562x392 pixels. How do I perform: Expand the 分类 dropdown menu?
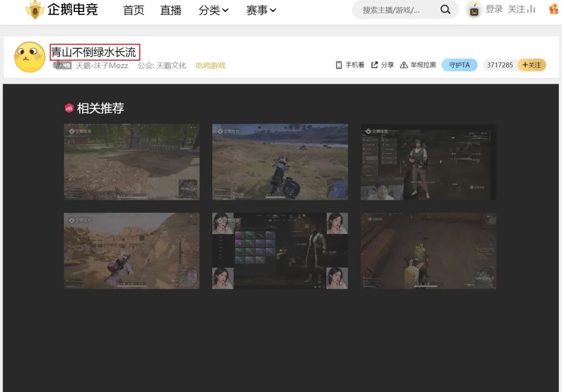[213, 10]
